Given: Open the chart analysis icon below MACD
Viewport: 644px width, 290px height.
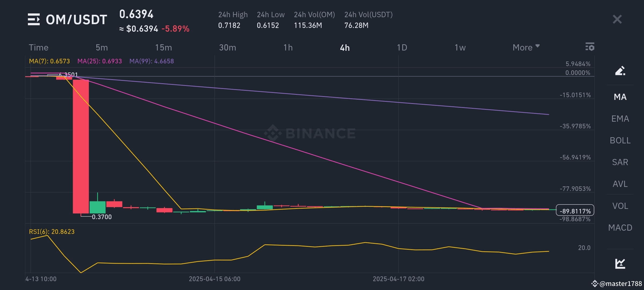Looking at the screenshot, I should 620,263.
